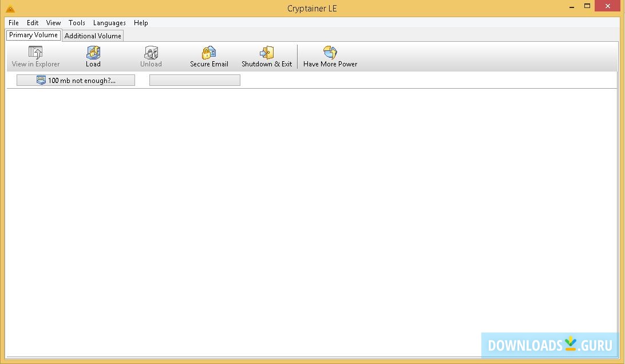Close the Cryptainer LE window
625x364 pixels.
607,6
